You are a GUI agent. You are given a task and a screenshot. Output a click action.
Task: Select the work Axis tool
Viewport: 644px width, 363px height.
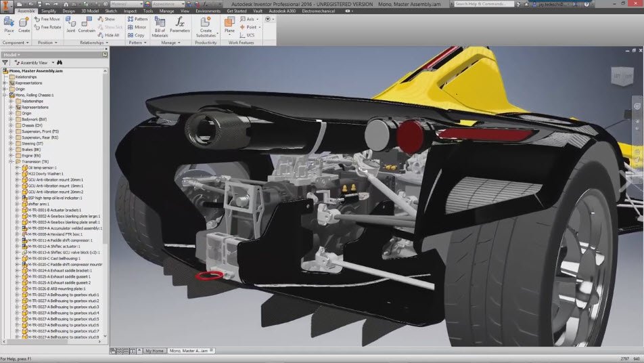coord(248,19)
